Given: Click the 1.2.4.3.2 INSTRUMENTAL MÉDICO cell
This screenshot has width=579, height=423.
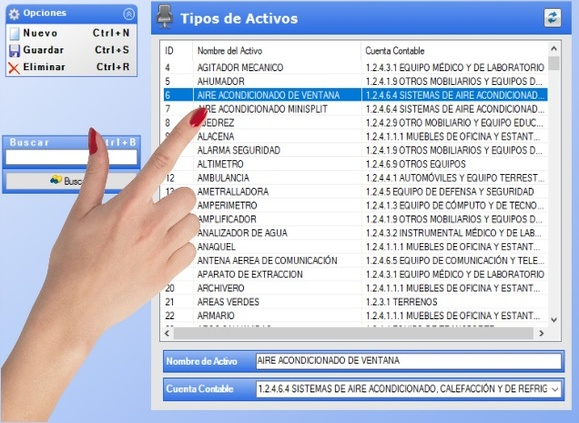Looking at the screenshot, I should point(454,233).
